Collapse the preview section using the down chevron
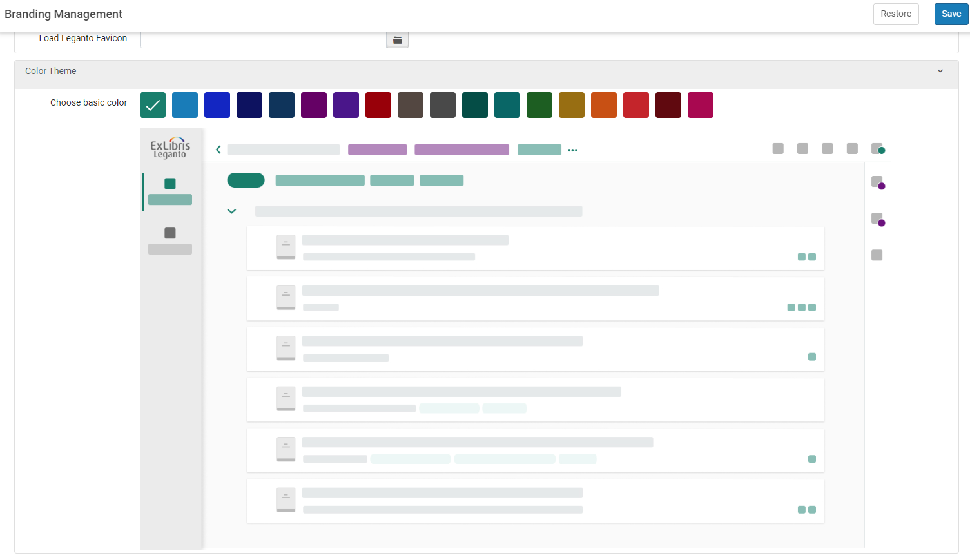 [x=231, y=211]
